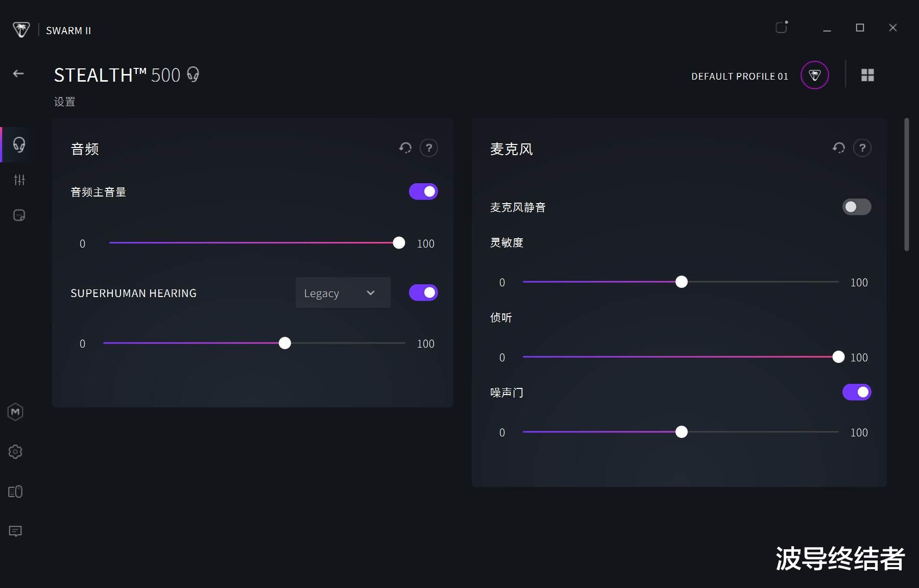This screenshot has width=919, height=588.
Task: Click the Turtle Beach logo in title bar
Action: [x=21, y=30]
